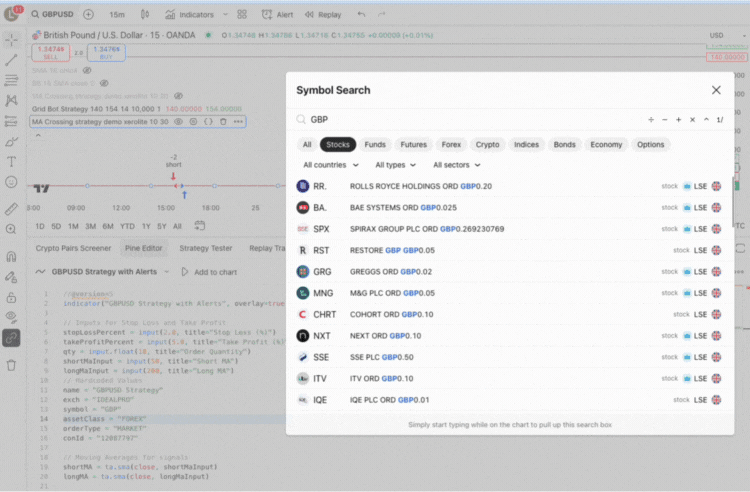750x492 pixels.
Task: Click the undo arrow icon
Action: tap(361, 14)
